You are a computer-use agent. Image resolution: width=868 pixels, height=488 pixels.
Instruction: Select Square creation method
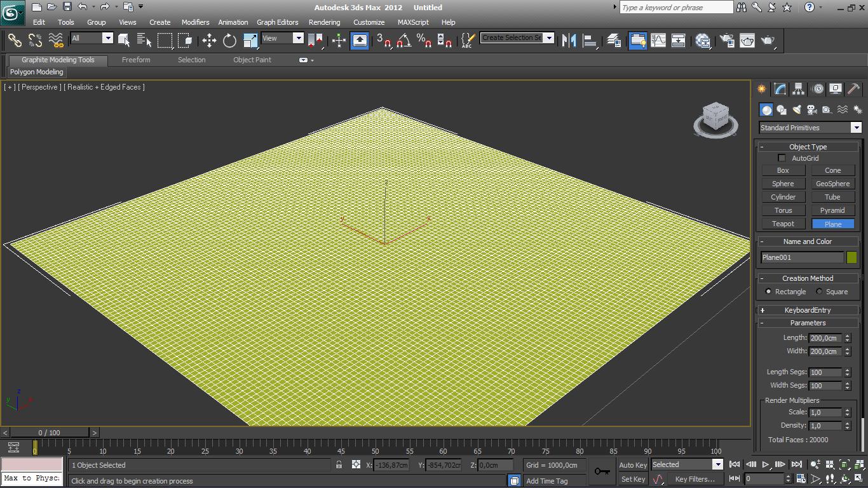819,292
